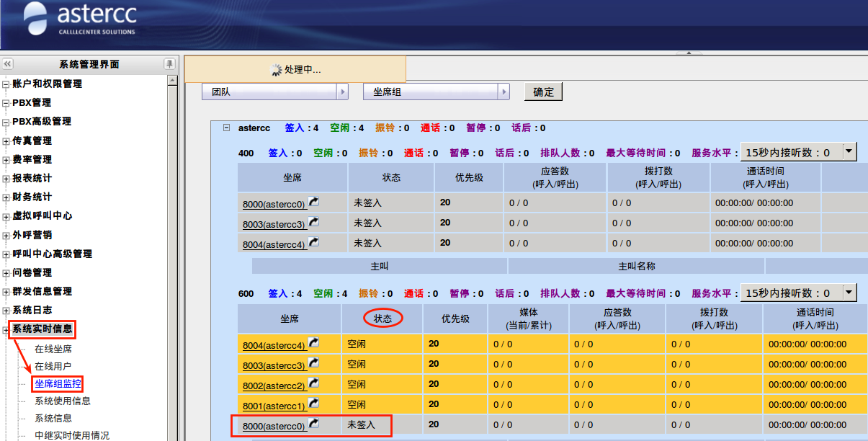Collapse the sidebar with the double-arrow icon
Viewport: 868px width, 441px height.
coord(8,64)
